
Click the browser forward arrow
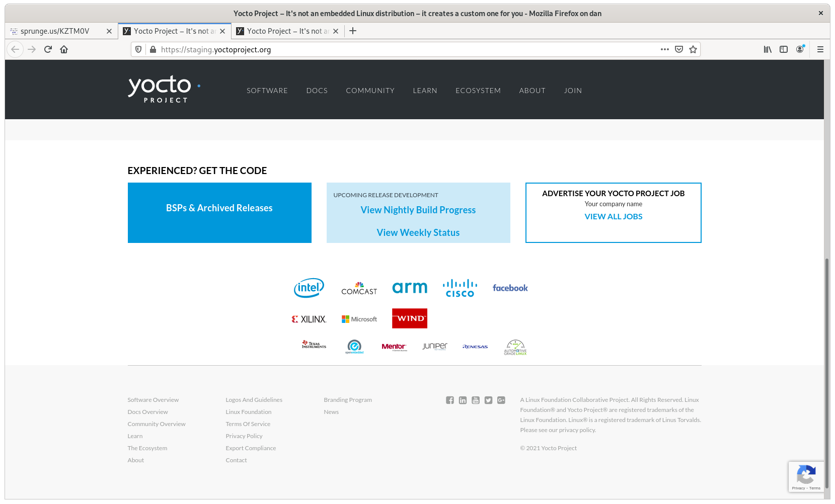(32, 49)
